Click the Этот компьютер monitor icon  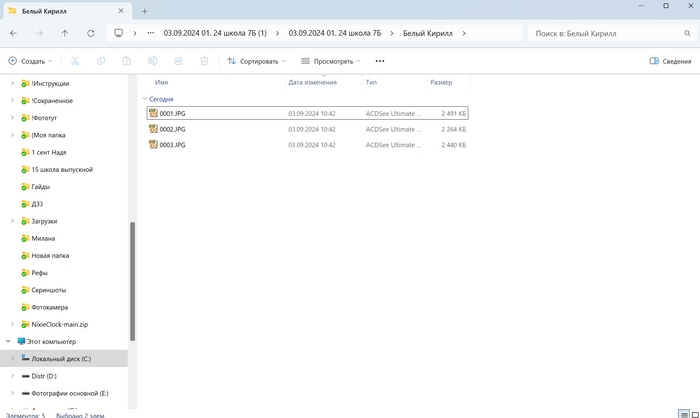tap(22, 342)
